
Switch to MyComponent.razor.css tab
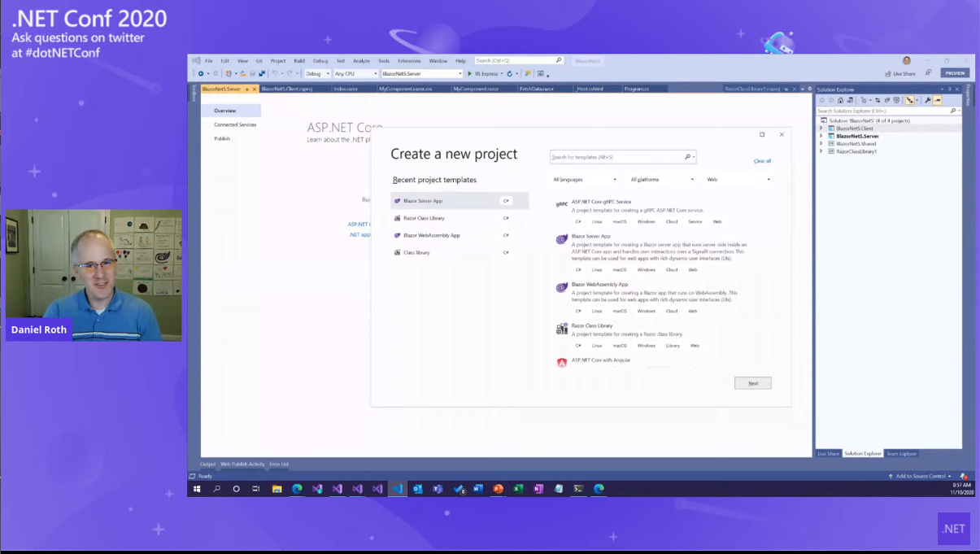tap(406, 89)
